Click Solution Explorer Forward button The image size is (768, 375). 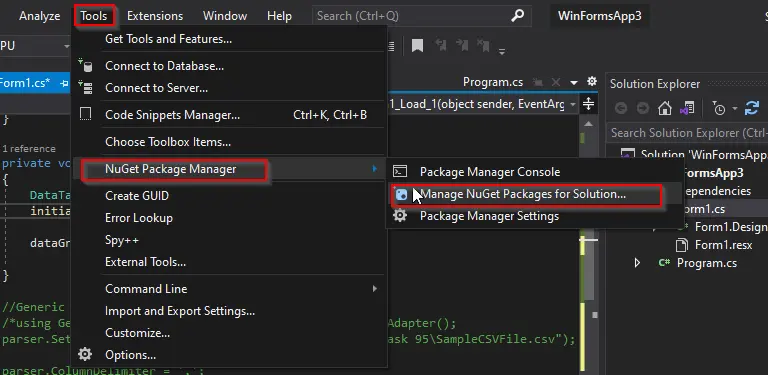[x=643, y=108]
